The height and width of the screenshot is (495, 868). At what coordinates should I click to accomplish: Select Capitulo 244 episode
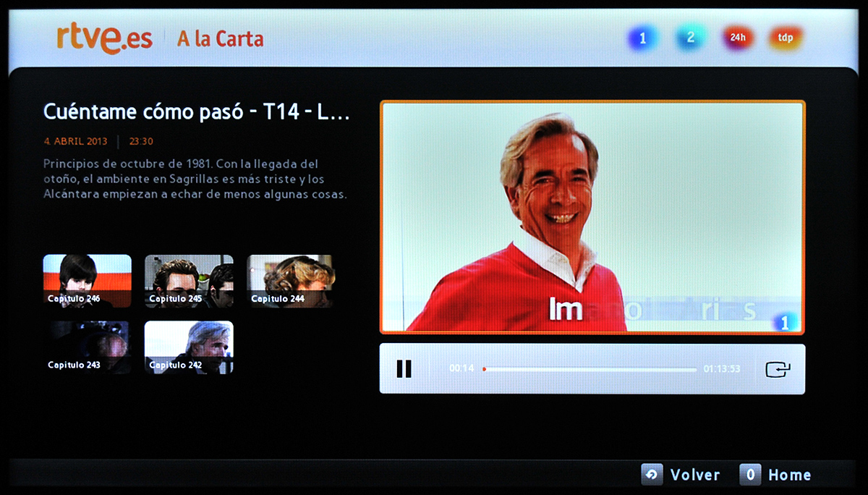[290, 281]
